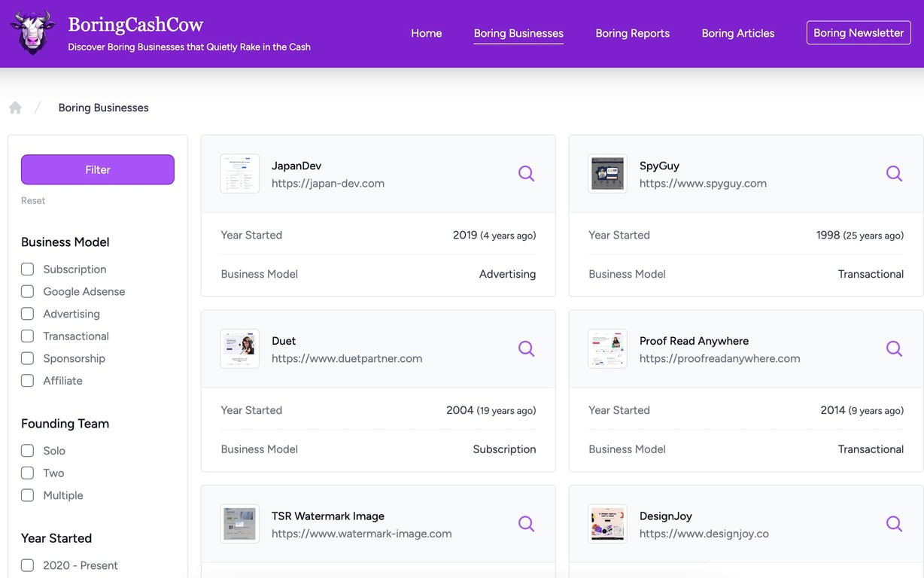The image size is (924, 578).
Task: Click the BoringCashCow cow logo
Action: (x=32, y=32)
